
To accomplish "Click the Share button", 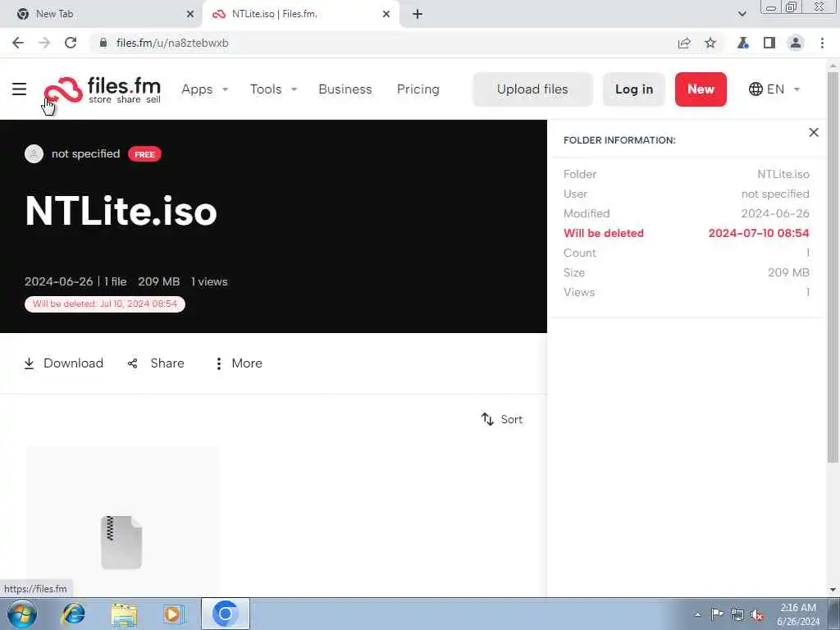I will [156, 363].
